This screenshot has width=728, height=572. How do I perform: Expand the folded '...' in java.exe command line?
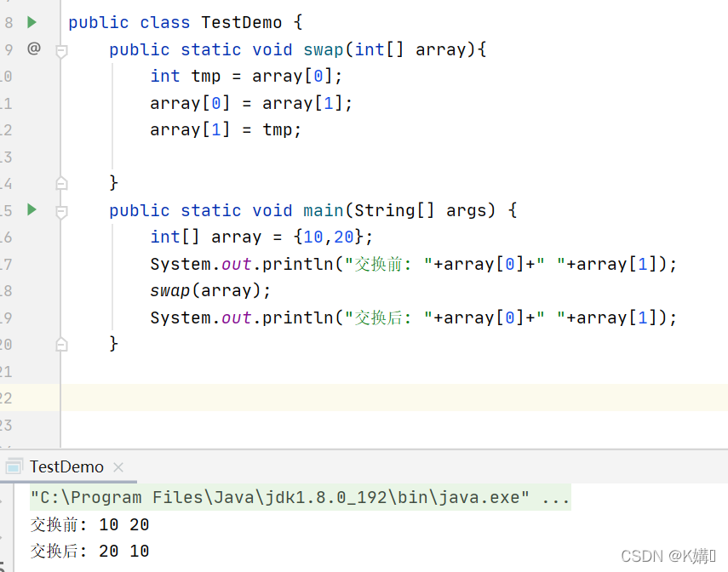[x=556, y=497]
